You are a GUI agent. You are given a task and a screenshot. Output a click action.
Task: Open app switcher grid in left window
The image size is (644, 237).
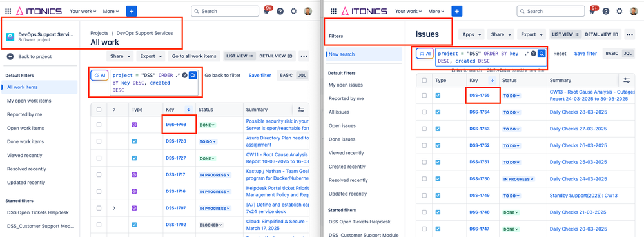[8, 11]
